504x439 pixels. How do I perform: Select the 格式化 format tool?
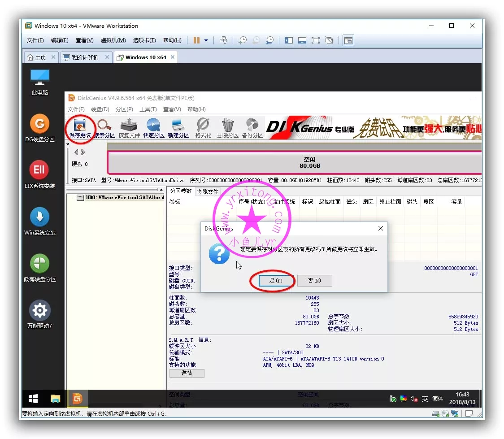tap(203, 128)
